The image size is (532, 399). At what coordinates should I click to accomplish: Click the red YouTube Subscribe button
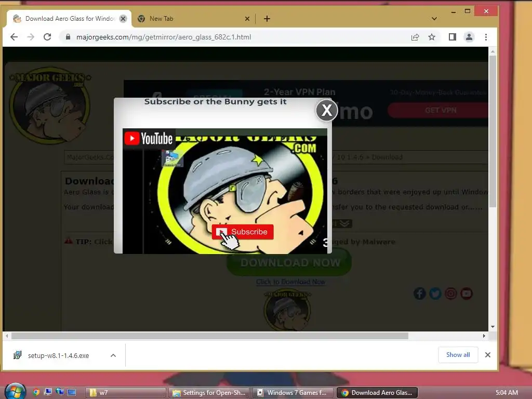pos(243,232)
